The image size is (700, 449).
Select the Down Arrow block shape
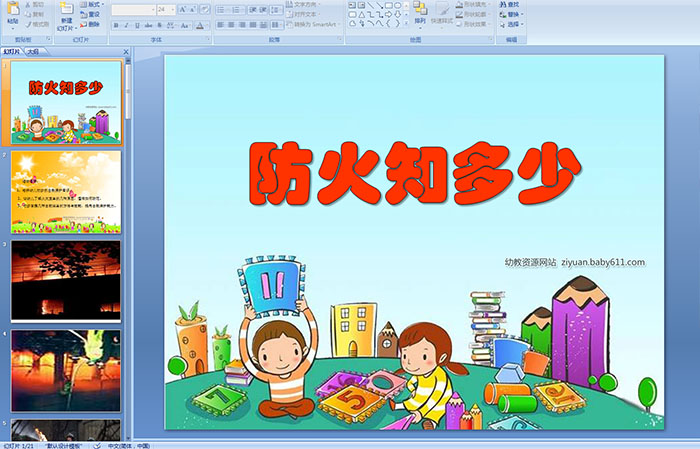[398, 15]
